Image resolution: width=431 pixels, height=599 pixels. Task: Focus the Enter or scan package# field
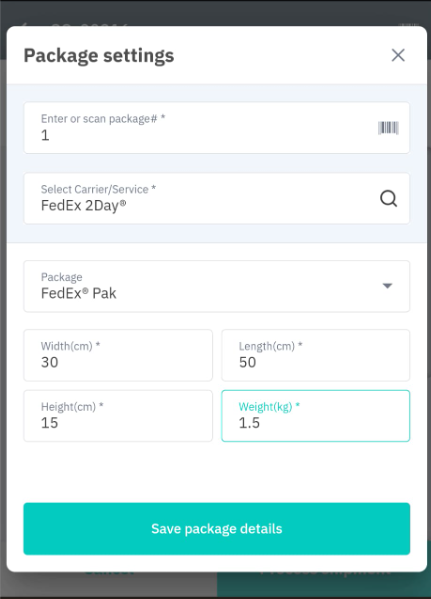pyautogui.click(x=217, y=128)
